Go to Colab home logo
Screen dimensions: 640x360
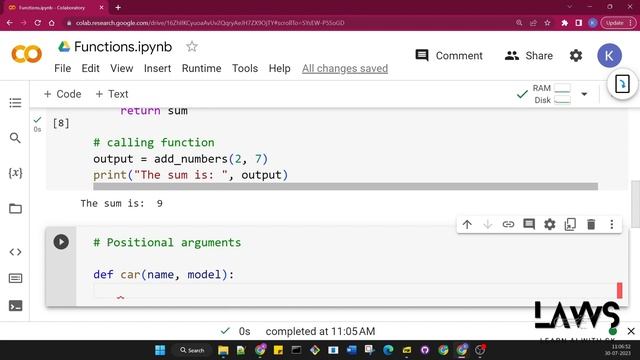(27, 54)
